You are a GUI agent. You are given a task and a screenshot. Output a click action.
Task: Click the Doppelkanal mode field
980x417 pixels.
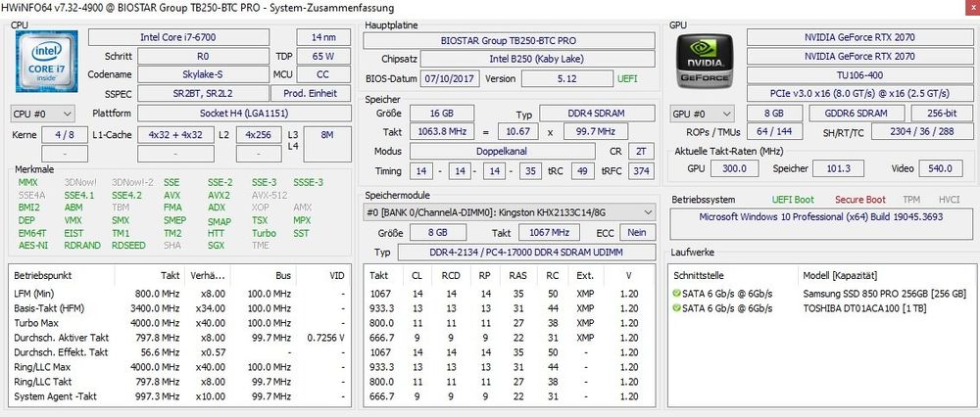pyautogui.click(x=503, y=151)
